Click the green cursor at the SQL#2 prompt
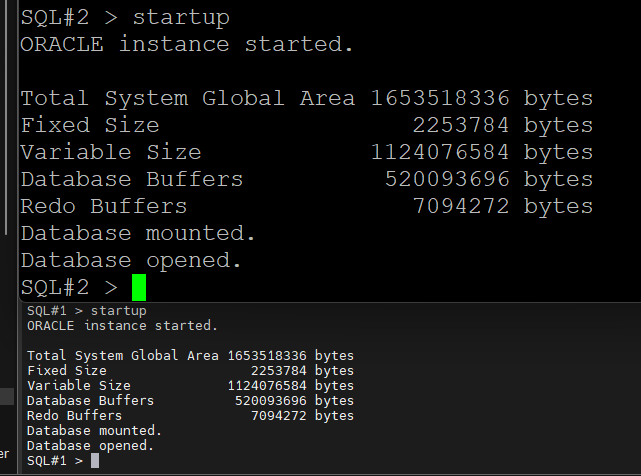Screen dimensions: 641x476 [x=139, y=287]
